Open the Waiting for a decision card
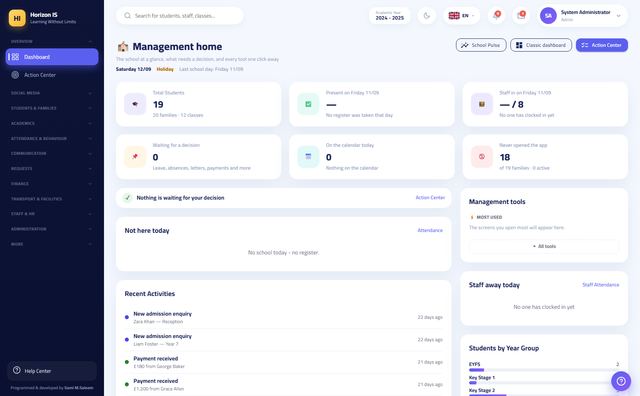The width and height of the screenshot is (640, 396). [198, 157]
